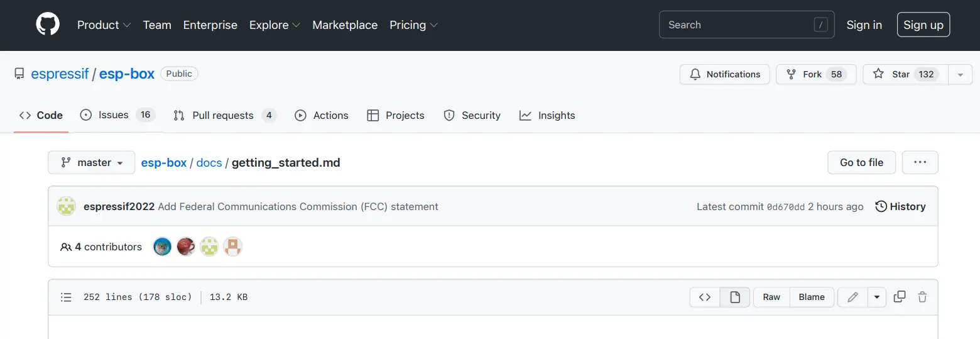Image resolution: width=980 pixels, height=339 pixels.
Task: Click the delete file trash icon
Action: [922, 297]
